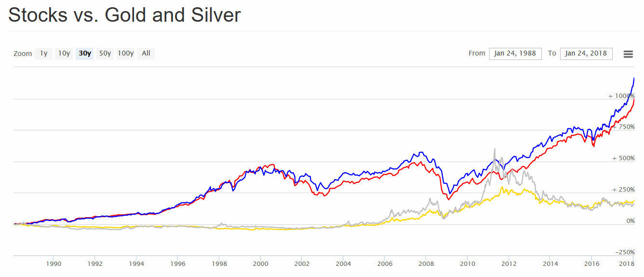Open the chart hamburger context menu

628,54
